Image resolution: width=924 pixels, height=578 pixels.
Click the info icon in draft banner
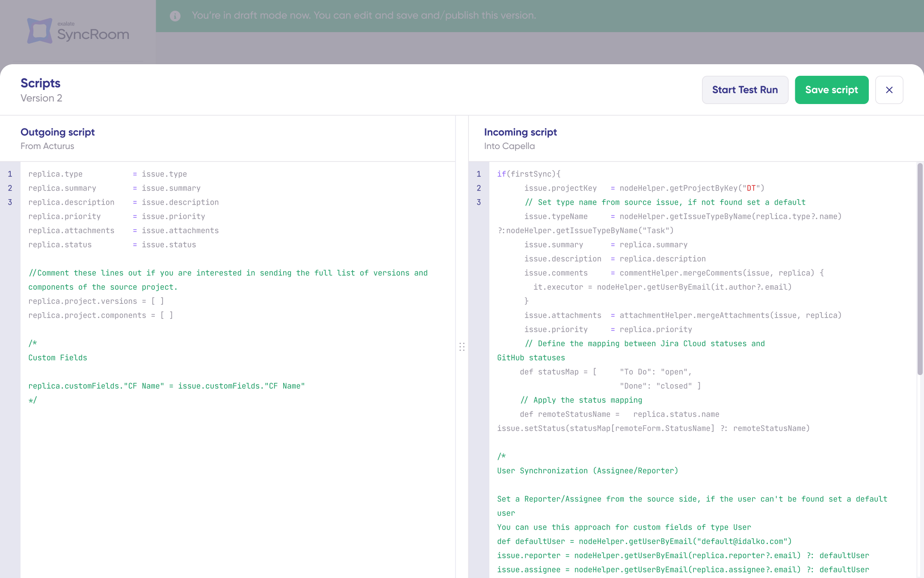point(175,16)
